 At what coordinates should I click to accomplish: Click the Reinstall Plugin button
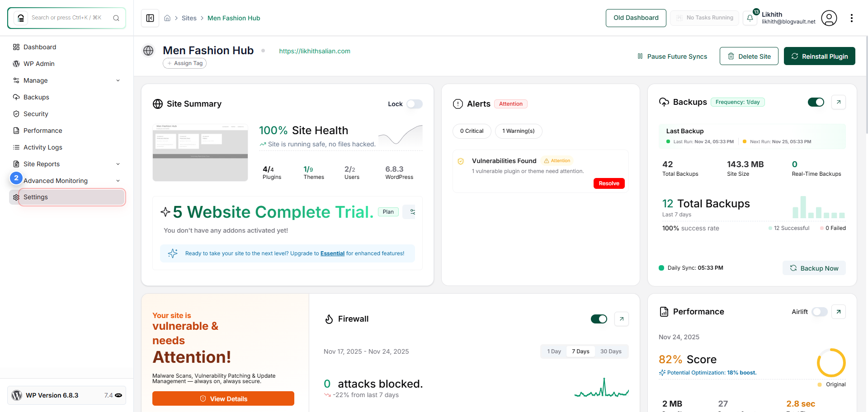coord(820,56)
